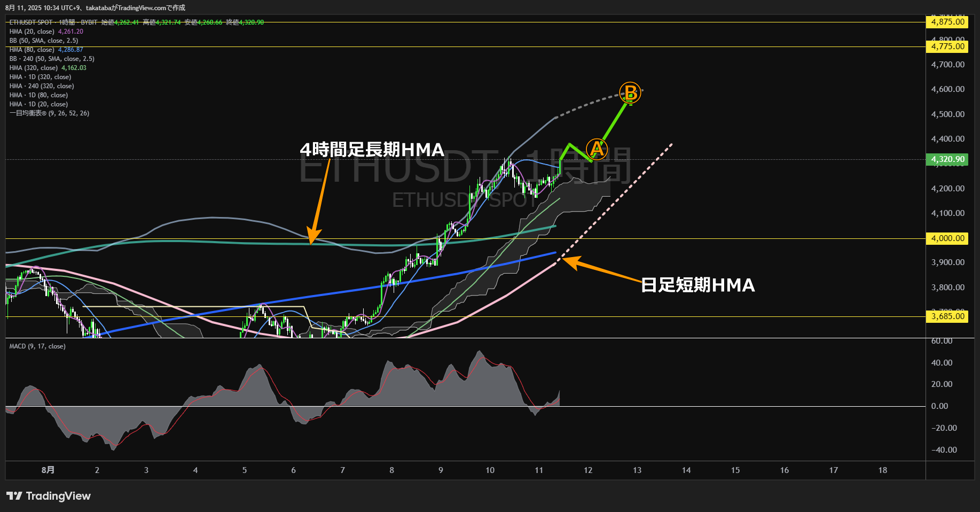
Task: Click the MACD axis value 0.00
Action: coord(940,406)
